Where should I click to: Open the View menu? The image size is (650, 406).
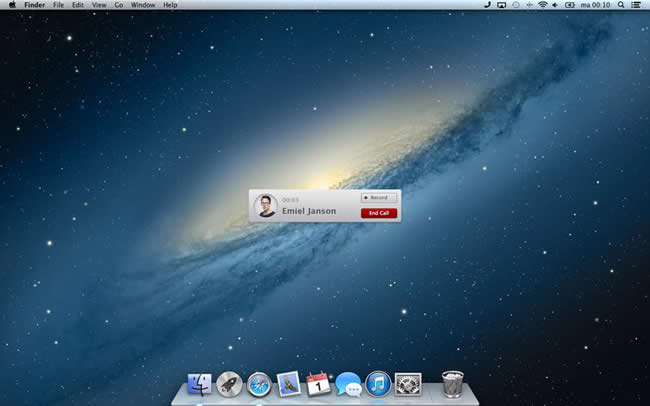99,5
